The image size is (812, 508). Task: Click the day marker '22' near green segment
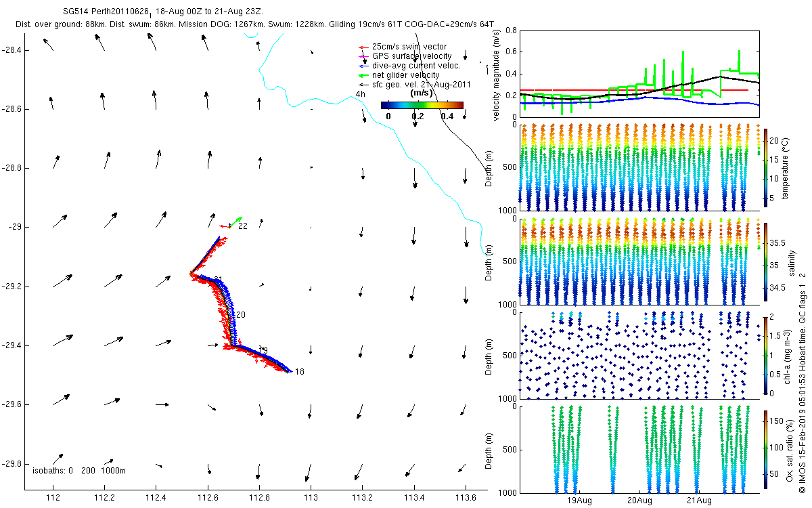coord(242,226)
